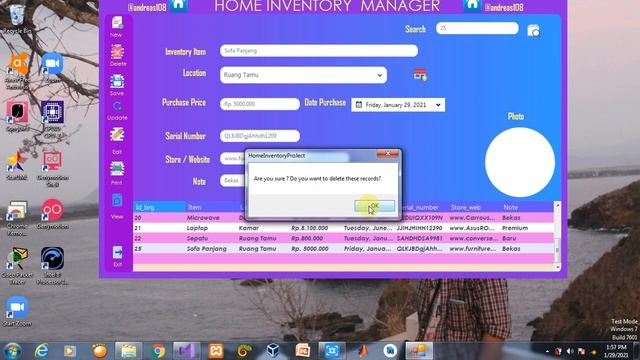Click the Print icon in sidebar
640x360 pixels.
click(x=117, y=169)
